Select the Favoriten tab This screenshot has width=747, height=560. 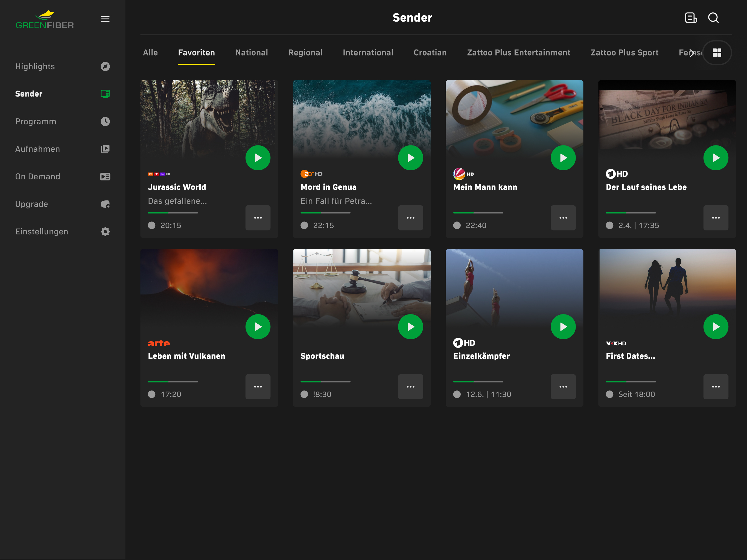pos(197,53)
